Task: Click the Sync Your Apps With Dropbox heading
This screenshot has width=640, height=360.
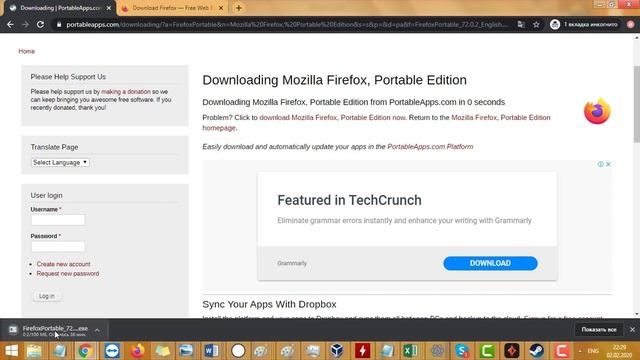Action: tap(269, 304)
